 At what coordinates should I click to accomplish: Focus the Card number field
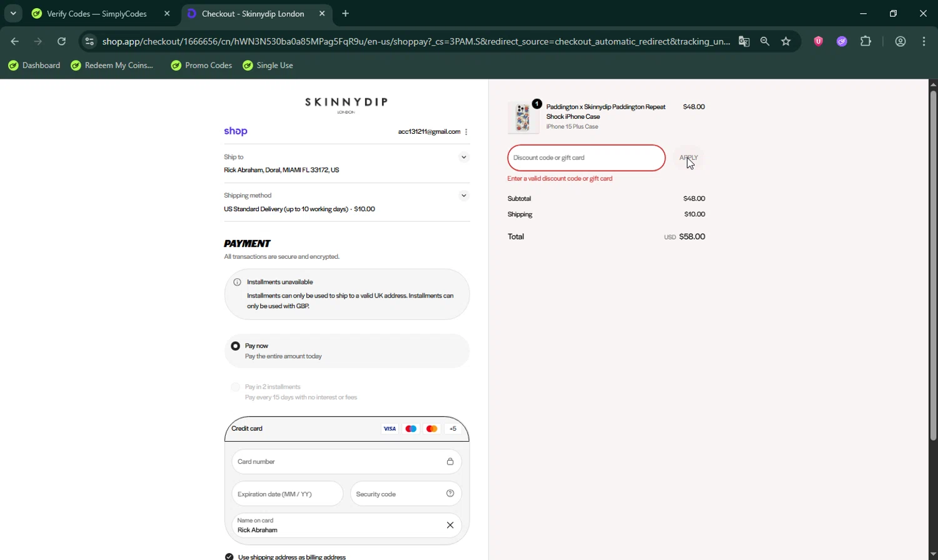tap(346, 462)
